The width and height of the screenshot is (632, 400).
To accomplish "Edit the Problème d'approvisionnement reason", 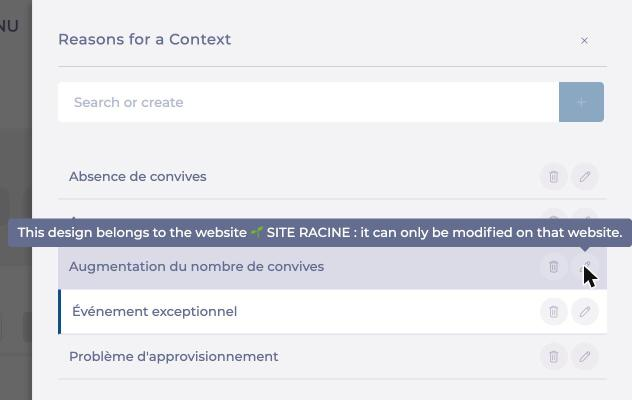I will 585,356.
